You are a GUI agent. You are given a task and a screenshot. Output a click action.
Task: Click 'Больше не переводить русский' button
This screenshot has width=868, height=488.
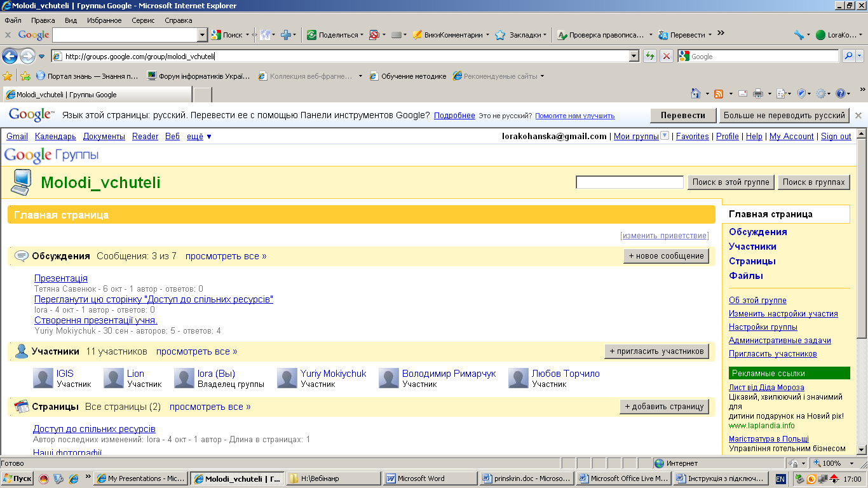[785, 116]
